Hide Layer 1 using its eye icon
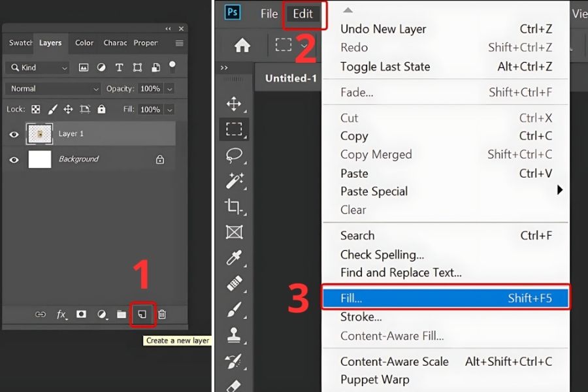The height and width of the screenshot is (392, 588). tap(14, 134)
